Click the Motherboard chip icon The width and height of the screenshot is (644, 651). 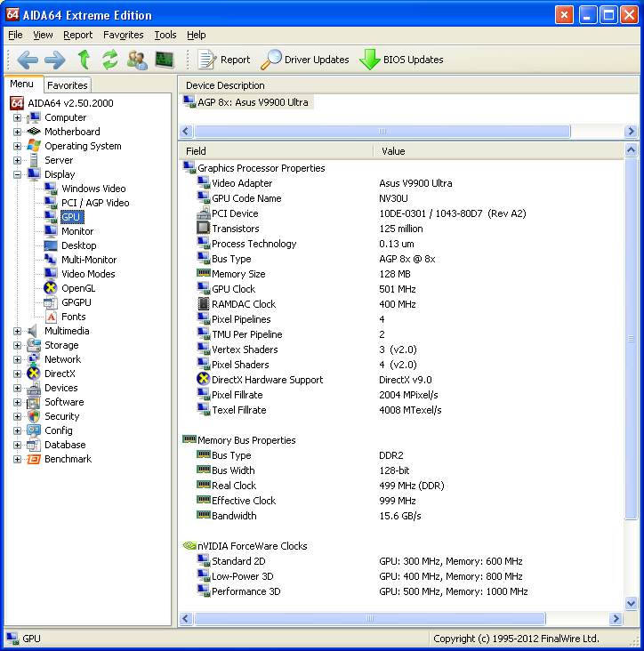click(34, 132)
